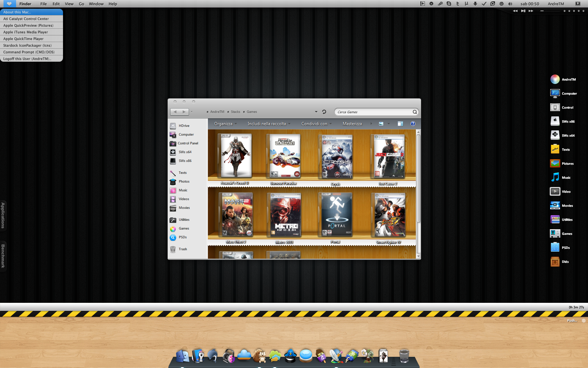Viewport: 588px width, 368px height.
Task: Open Computer in the explorer sidebar
Action: (182, 135)
